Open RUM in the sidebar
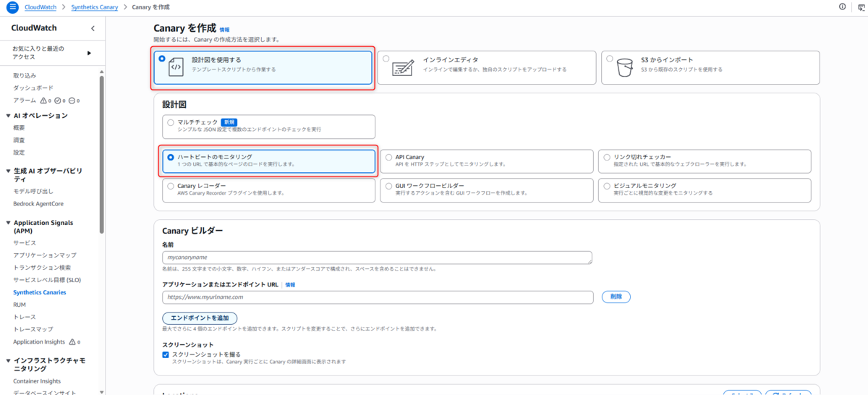The image size is (868, 395). 20,305
